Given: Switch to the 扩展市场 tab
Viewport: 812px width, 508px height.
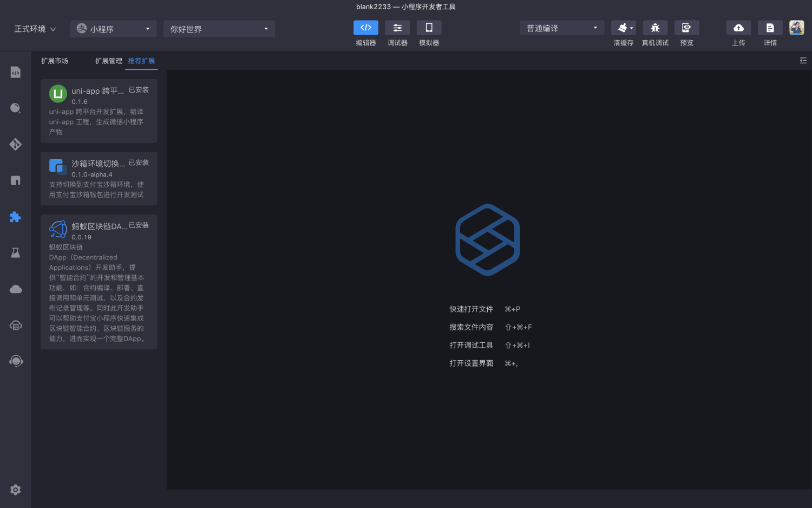Looking at the screenshot, I should click(x=55, y=61).
